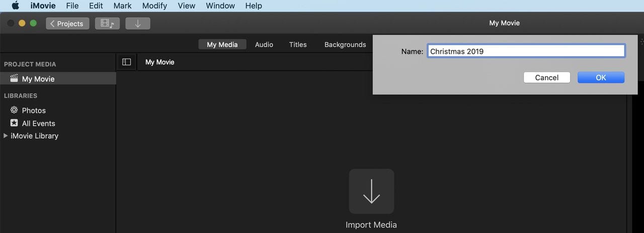Switch to the Titles tab
Image resolution: width=644 pixels, height=233 pixels.
298,44
